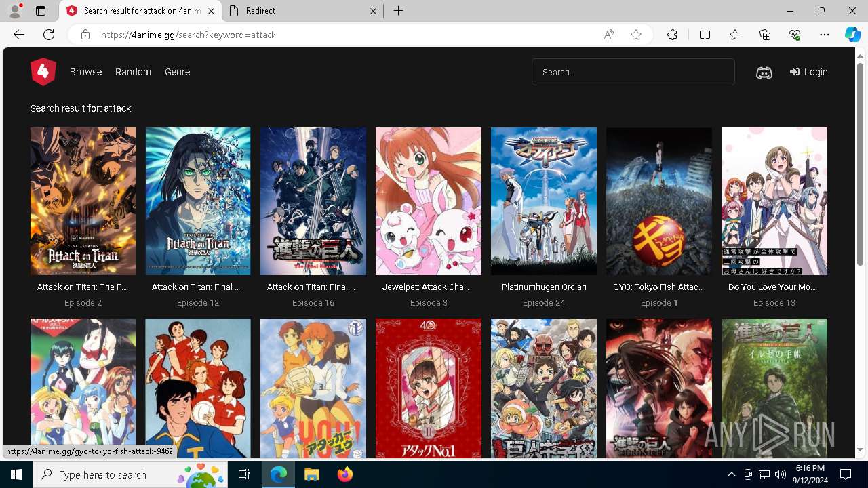Open Task View button
868x488 pixels.
(x=244, y=474)
